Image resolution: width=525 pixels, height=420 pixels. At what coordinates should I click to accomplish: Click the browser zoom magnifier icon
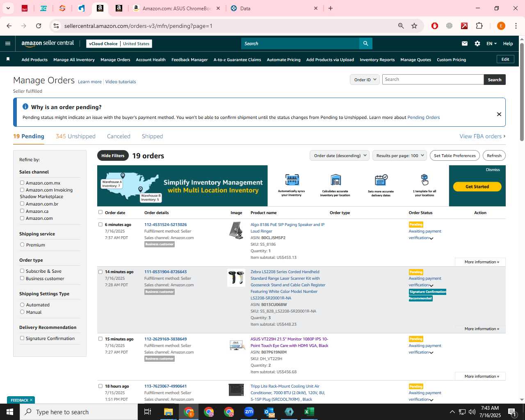point(401,26)
